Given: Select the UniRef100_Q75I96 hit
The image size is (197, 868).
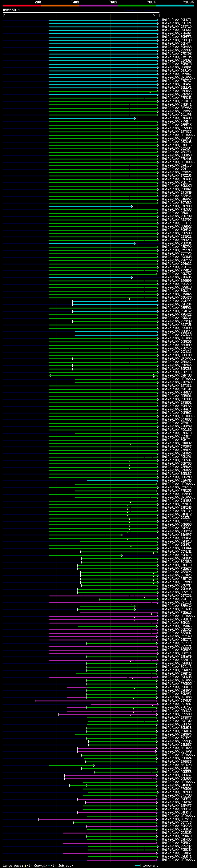Looking at the screenshot, I should pos(176,54).
